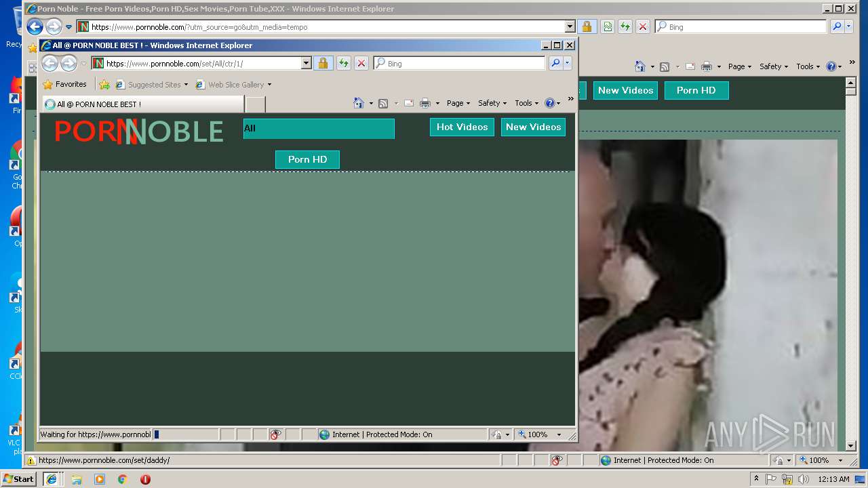Open the Chrome icon on the taskbar

pyautogui.click(x=122, y=479)
